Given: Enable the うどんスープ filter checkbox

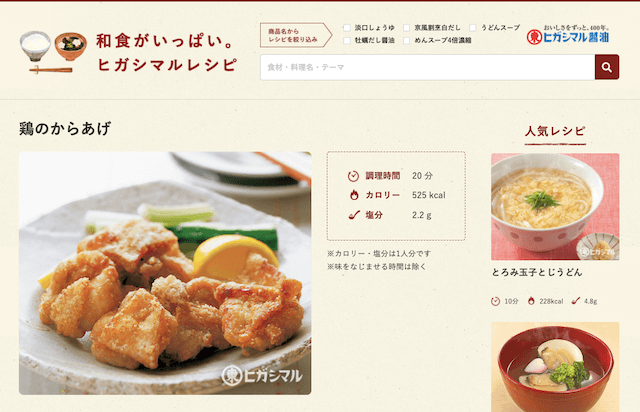Looking at the screenshot, I should click(x=473, y=28).
